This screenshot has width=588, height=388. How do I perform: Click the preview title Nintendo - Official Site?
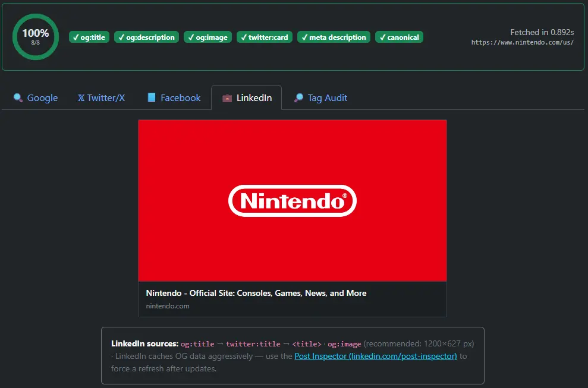point(256,293)
